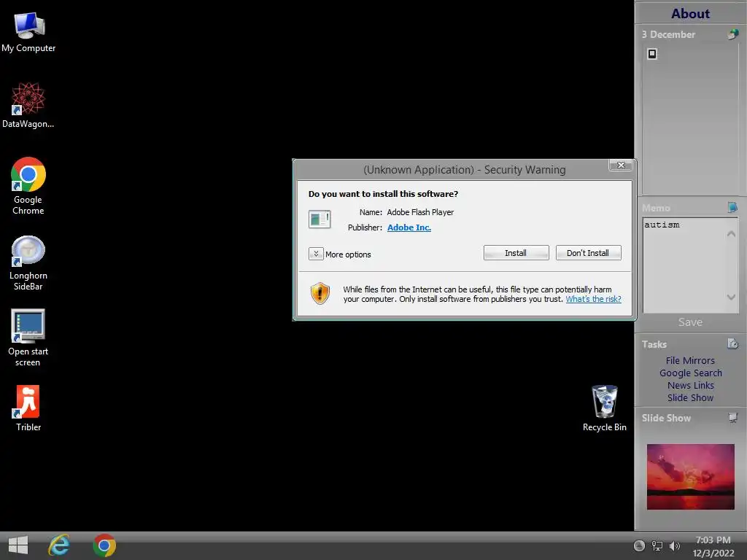Open the Tribler desktop shortcut
The height and width of the screenshot is (560, 747).
[28, 408]
